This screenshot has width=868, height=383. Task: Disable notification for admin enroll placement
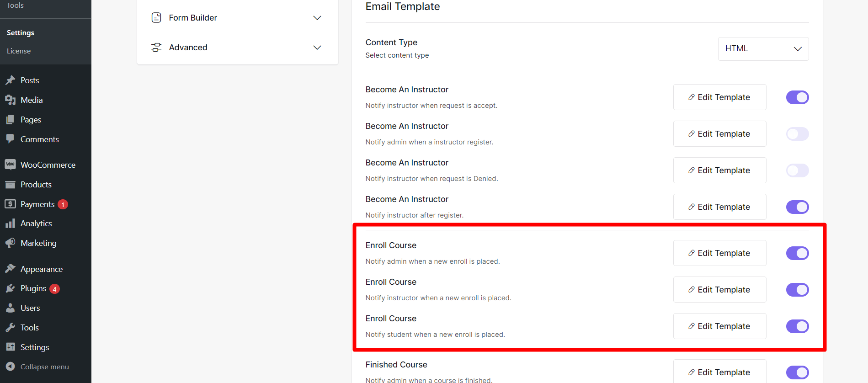tap(797, 253)
